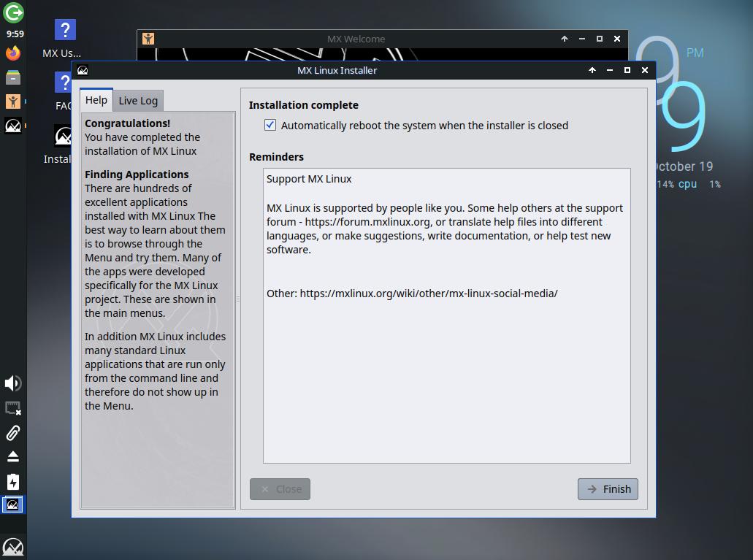Viewport: 753px width, 560px height.
Task: Click the panel clock showing 9:59
Action: click(15, 34)
